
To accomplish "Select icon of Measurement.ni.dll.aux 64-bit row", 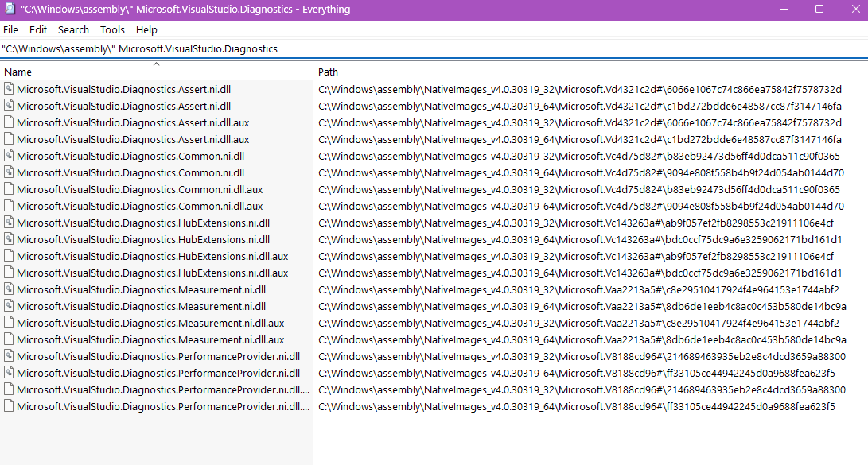I will point(8,339).
